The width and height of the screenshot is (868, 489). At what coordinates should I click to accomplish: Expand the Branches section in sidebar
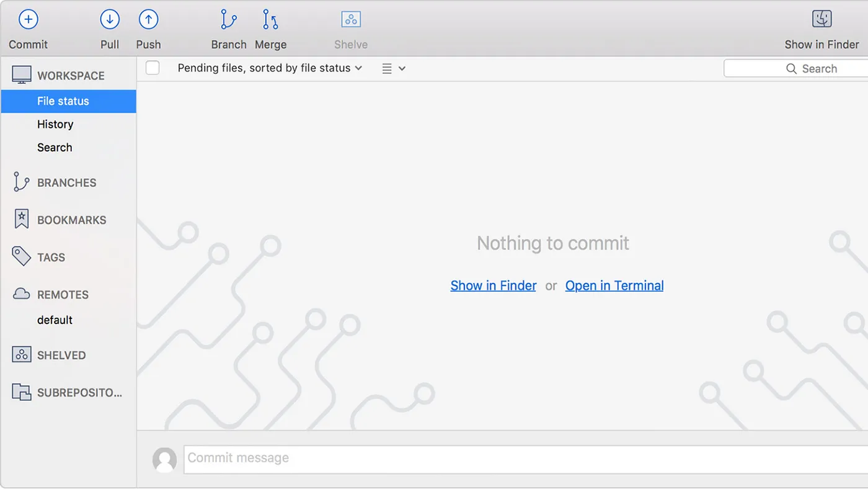point(66,183)
